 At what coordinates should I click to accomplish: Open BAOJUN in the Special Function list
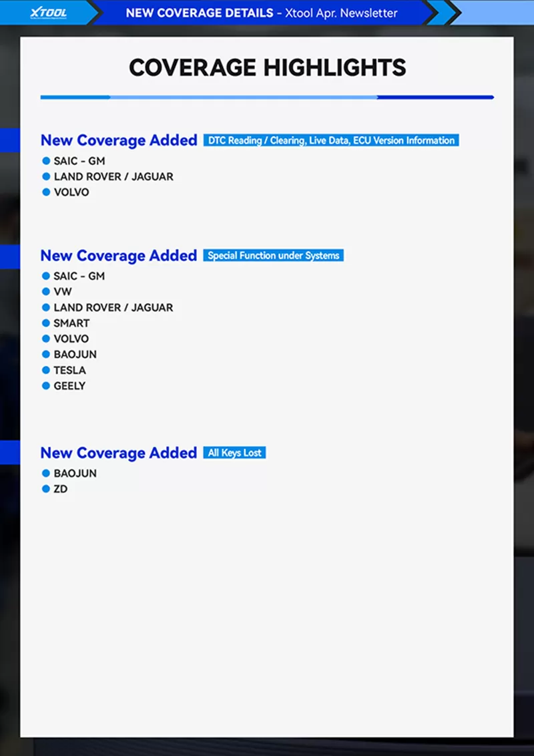coord(75,355)
